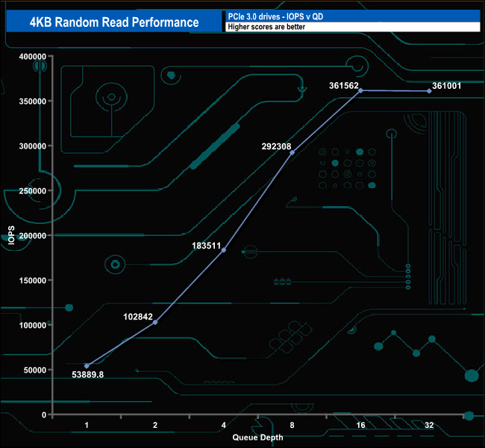The height and width of the screenshot is (448, 485).
Task: Click the 350000 y-axis tick label
Action: pos(33,102)
